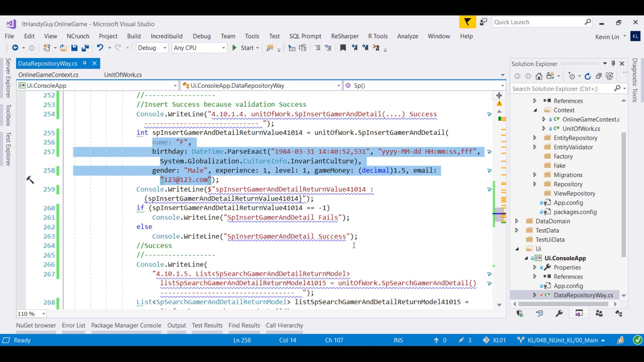This screenshot has width=644, height=362.
Task: Click the Undo icon in the toolbar
Action: point(101,48)
